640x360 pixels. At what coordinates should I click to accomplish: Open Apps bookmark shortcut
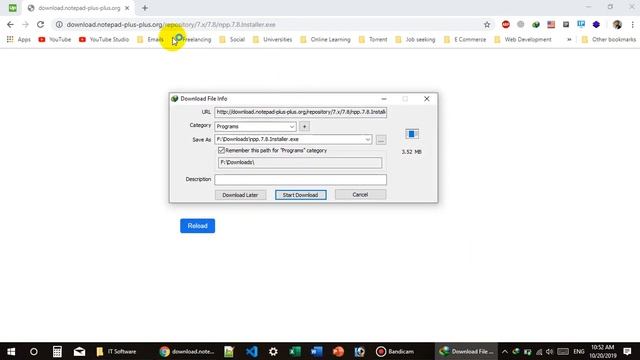tap(19, 40)
